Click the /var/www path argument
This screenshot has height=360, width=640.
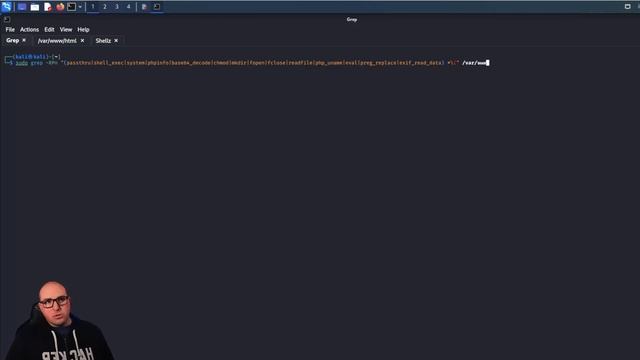click(474, 63)
